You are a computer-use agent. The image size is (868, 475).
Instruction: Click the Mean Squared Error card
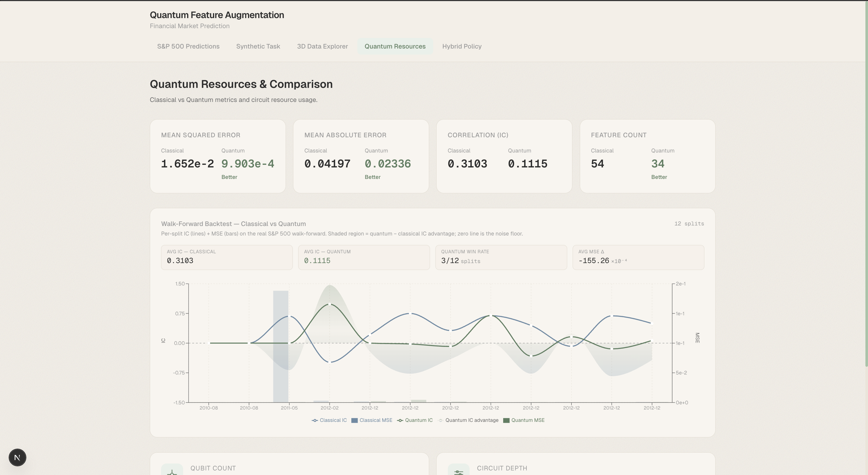[x=217, y=156]
